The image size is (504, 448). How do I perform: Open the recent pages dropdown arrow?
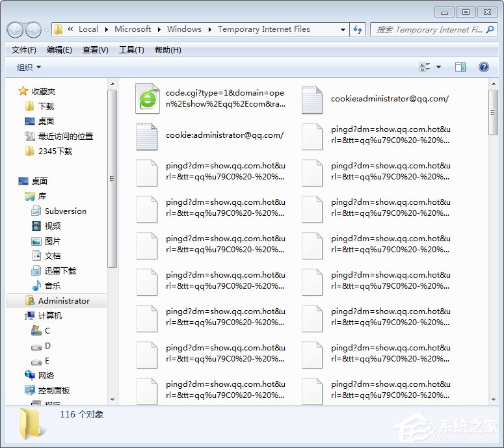pos(47,30)
